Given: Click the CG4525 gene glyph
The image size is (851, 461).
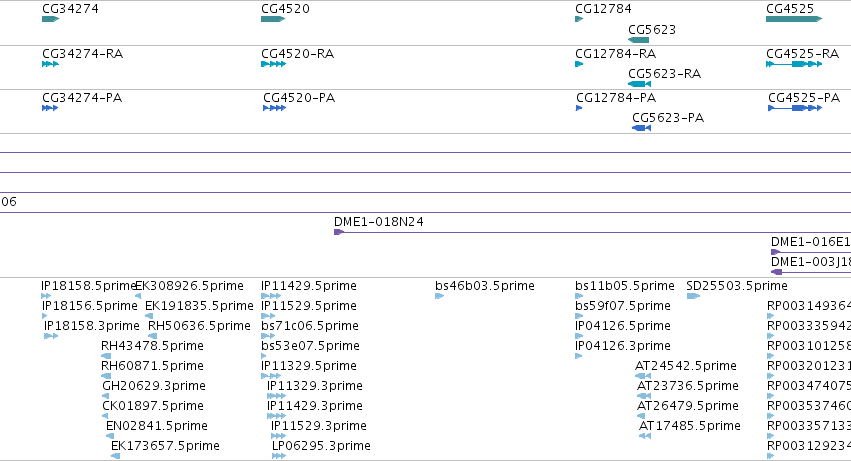Looking at the screenshot, I should pyautogui.click(x=794, y=19).
